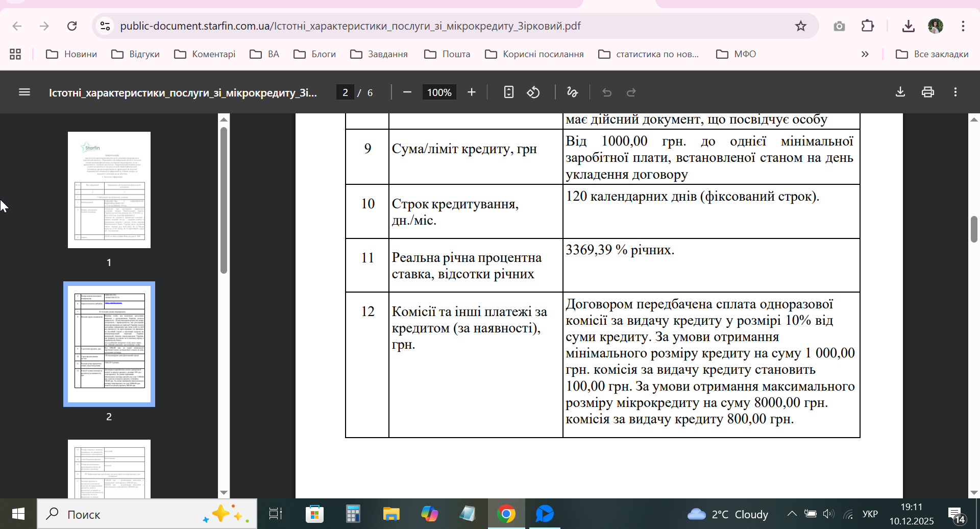Screen dimensions: 980x529
Task: Click the document scroll-up arrow
Action: click(974, 119)
